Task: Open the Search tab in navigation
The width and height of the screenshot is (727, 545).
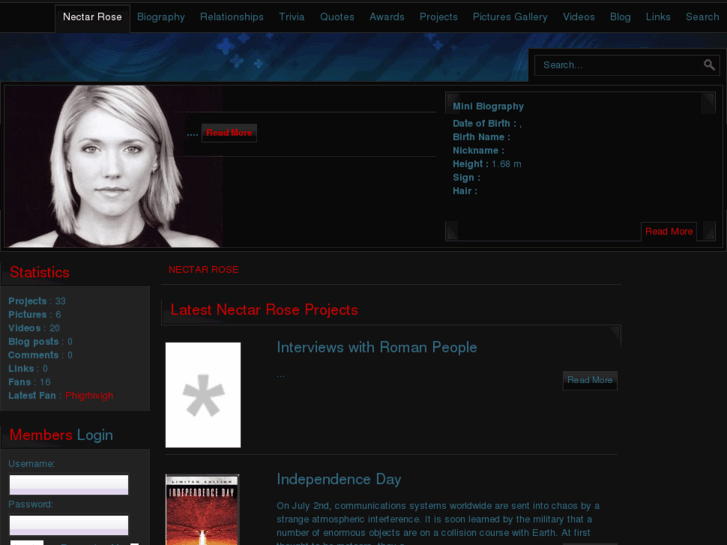Action: [x=702, y=17]
